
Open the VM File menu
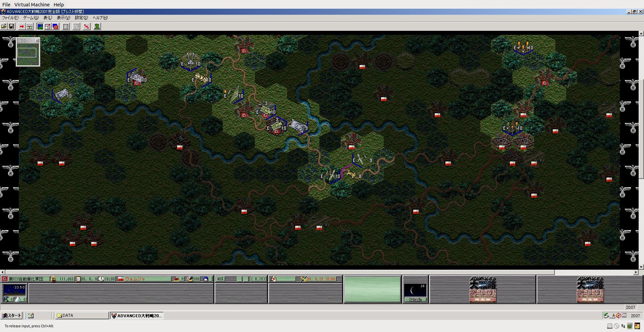[6, 5]
